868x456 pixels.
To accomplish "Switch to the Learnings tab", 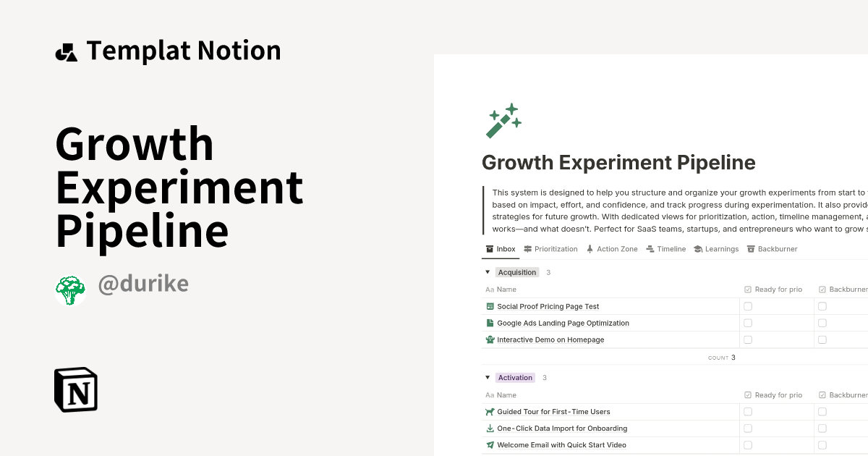I will point(722,248).
